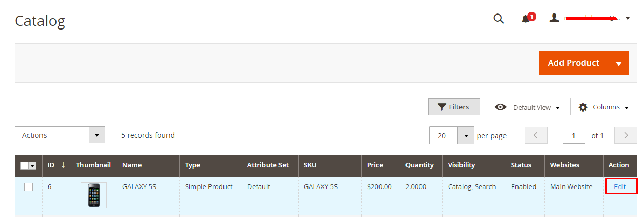
Task: Go to previous page arrow
Action: click(x=536, y=135)
